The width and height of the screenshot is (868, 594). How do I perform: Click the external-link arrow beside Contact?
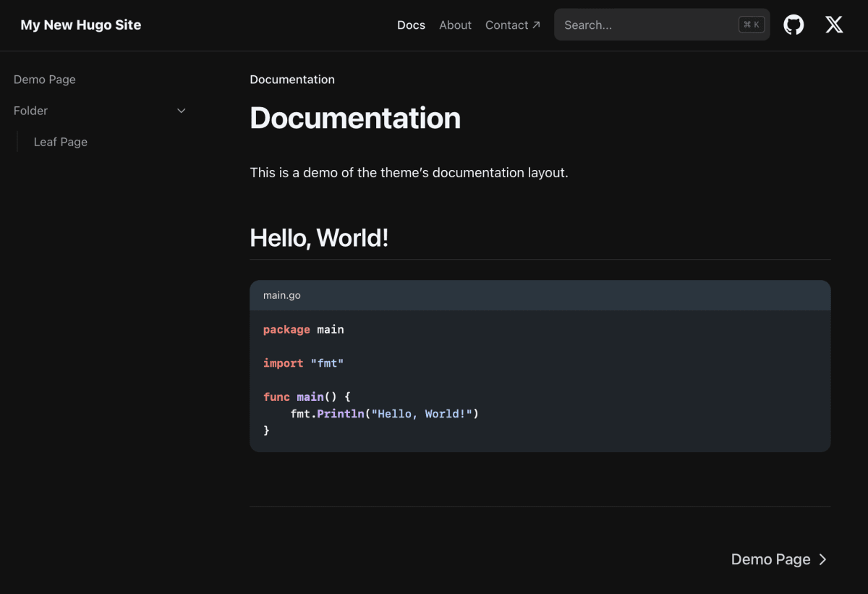[x=536, y=23]
